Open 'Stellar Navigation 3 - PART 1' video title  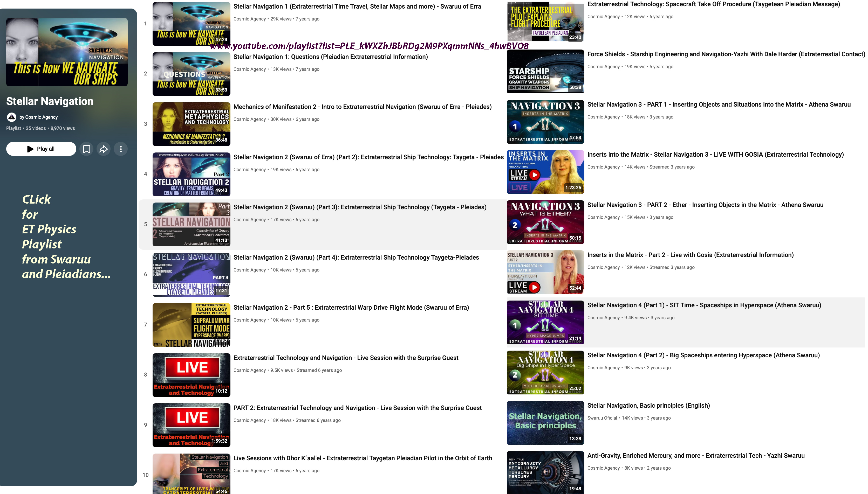(x=719, y=105)
